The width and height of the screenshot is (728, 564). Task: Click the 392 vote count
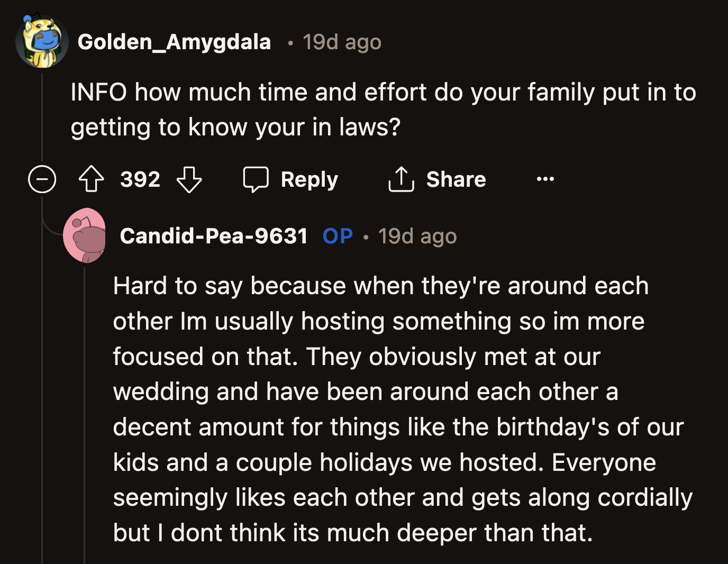(x=140, y=179)
